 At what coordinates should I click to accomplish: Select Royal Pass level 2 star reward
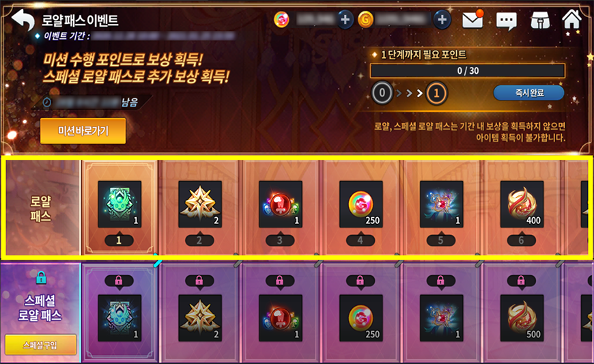(x=200, y=204)
